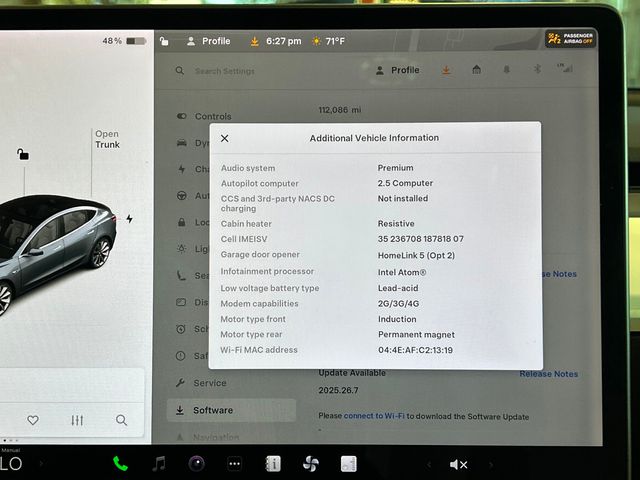
Task: Select the 'Permanent magnet' value
Action: coord(416,335)
